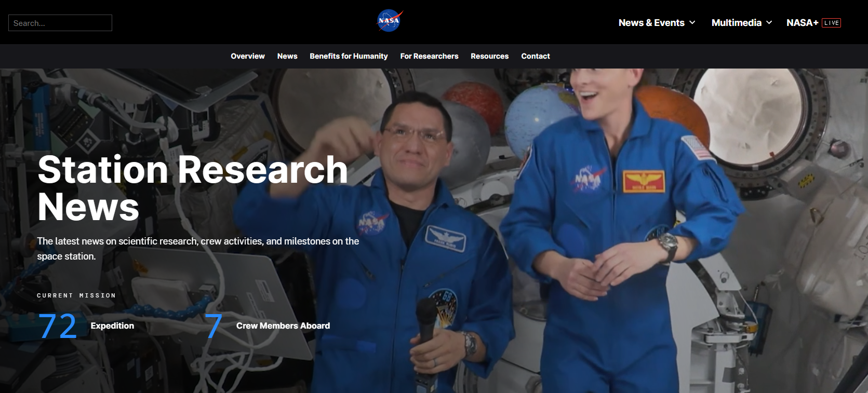Expand the News & Events chevron arrow

(692, 23)
